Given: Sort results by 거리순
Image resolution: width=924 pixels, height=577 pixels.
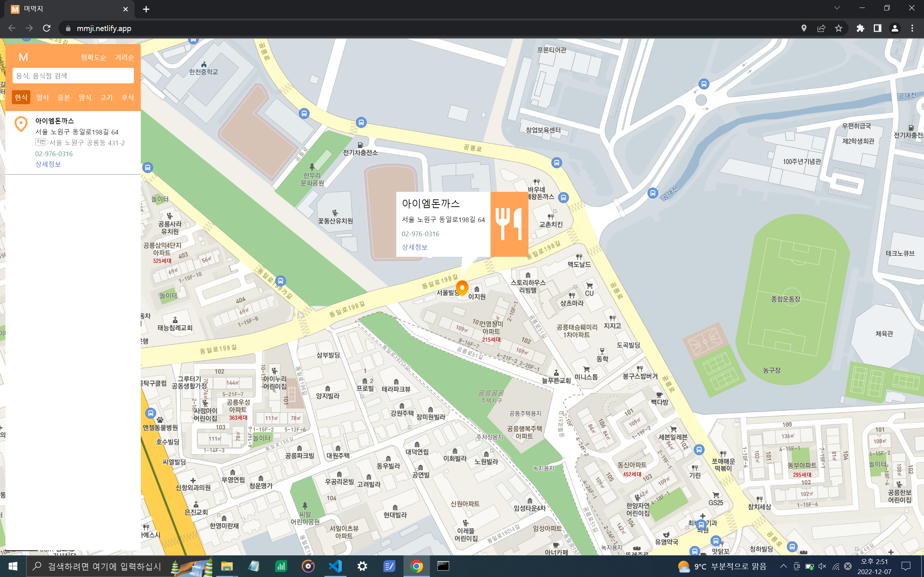Looking at the screenshot, I should (125, 58).
